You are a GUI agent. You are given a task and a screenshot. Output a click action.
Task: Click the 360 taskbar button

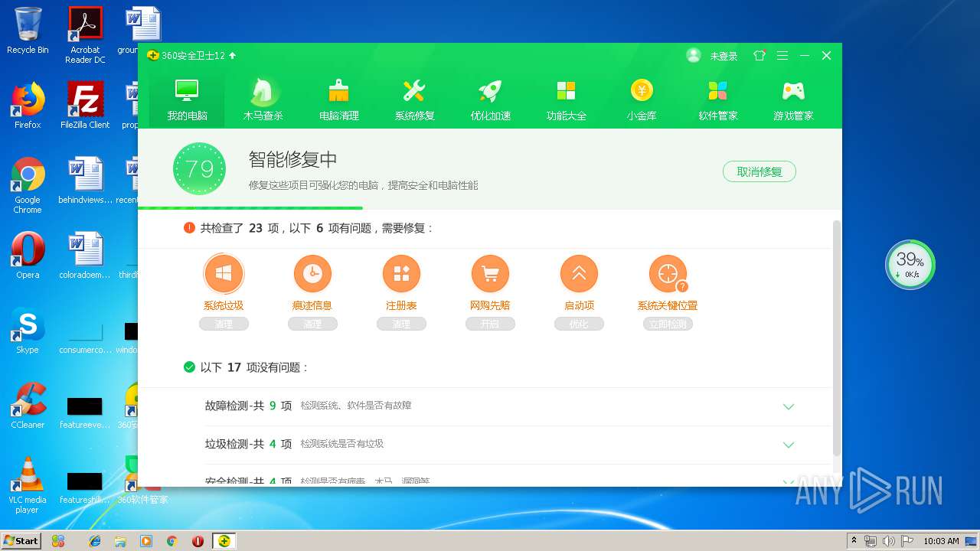pyautogui.click(x=224, y=541)
